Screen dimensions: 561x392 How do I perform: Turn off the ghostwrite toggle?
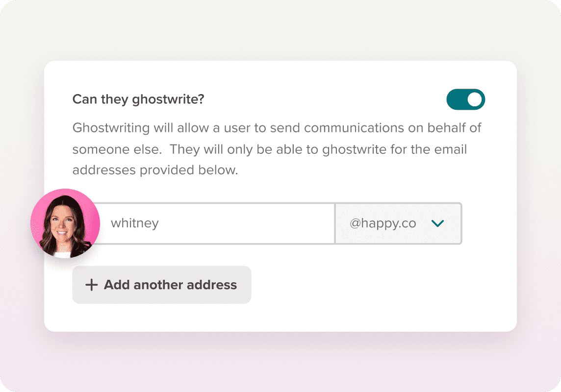pos(465,99)
